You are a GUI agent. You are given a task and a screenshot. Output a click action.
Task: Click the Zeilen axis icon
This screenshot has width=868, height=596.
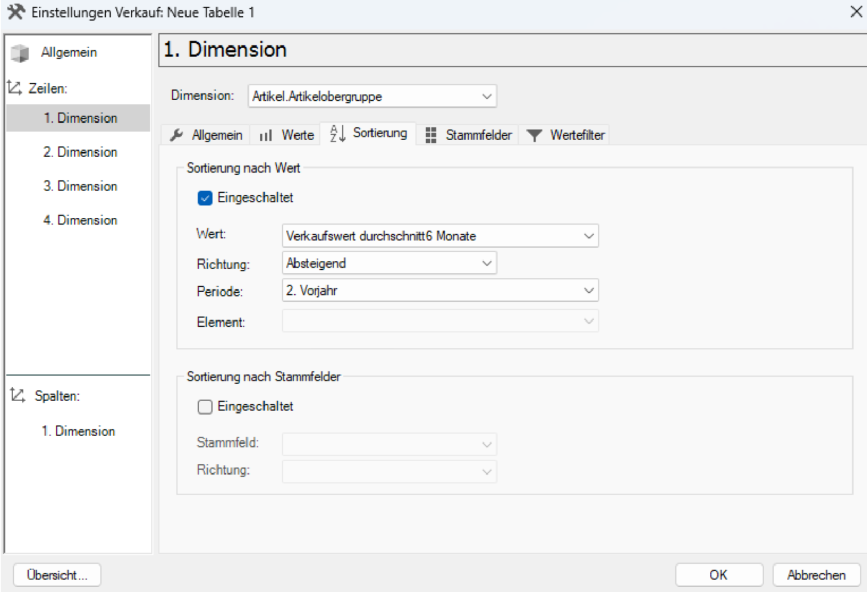point(14,88)
